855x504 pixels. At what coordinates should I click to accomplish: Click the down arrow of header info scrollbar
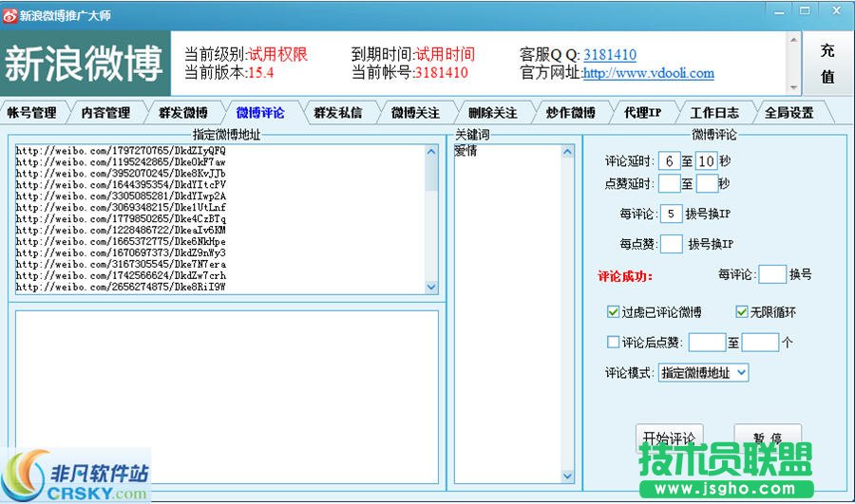pos(793,87)
